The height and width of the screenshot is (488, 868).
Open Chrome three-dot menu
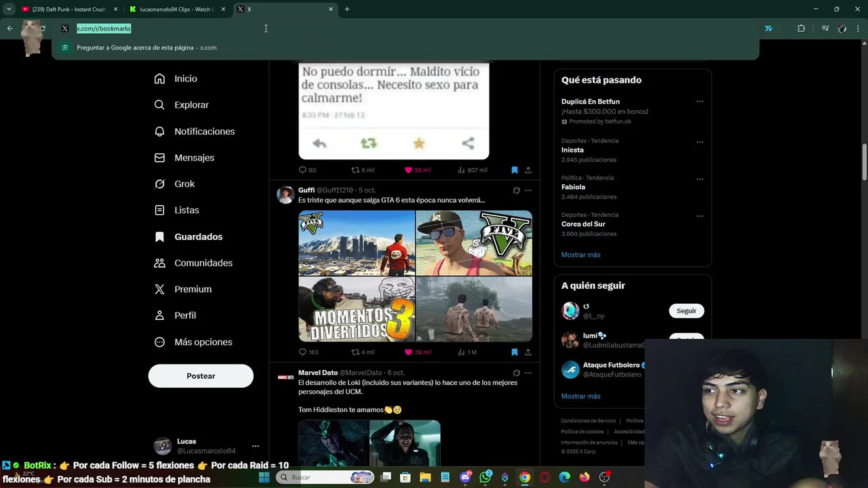859,28
